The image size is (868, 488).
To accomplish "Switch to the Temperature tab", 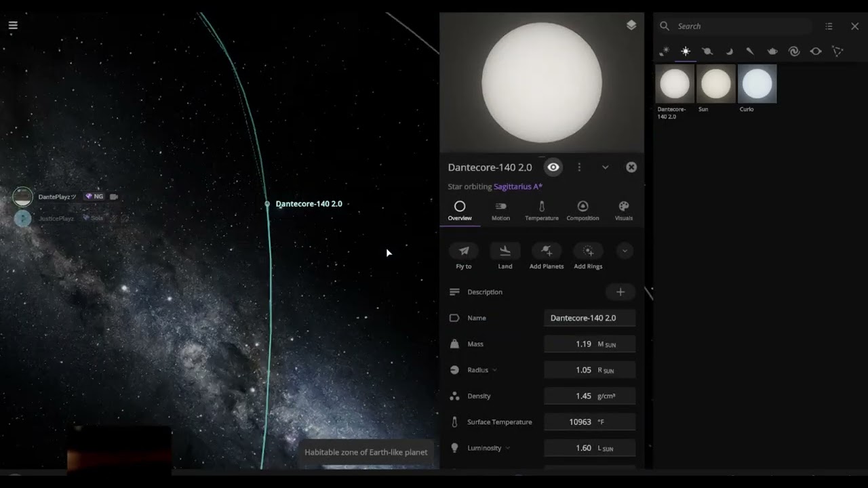I will (542, 211).
